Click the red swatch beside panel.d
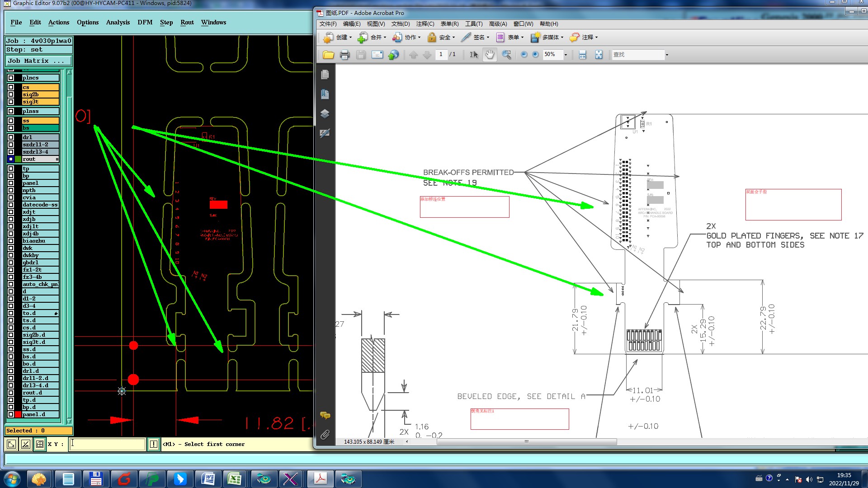The height and width of the screenshot is (488, 868). pyautogui.click(x=18, y=414)
